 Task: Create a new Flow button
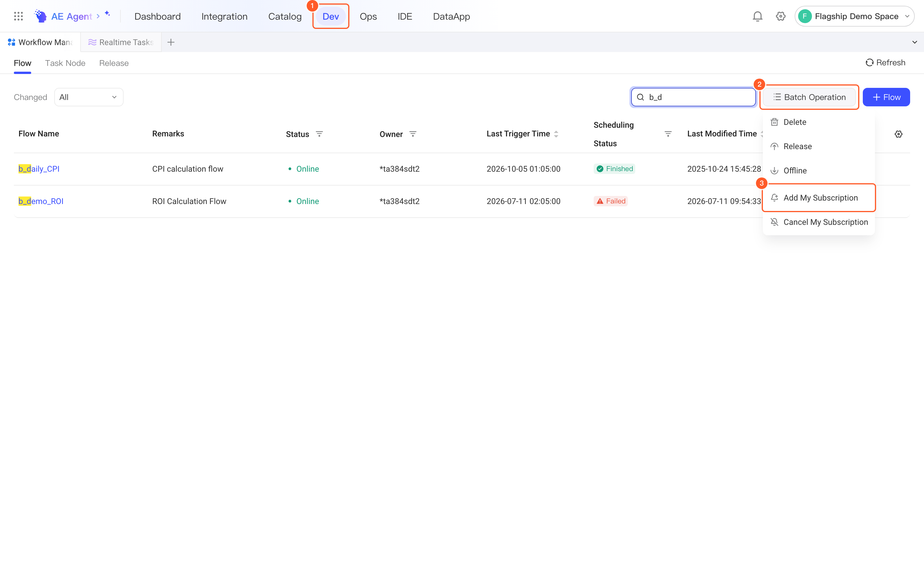[x=886, y=97]
